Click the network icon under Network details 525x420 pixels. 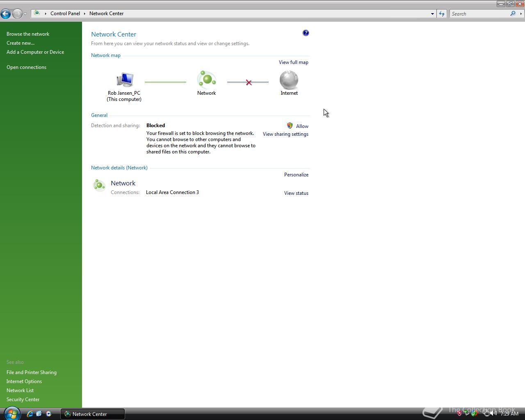point(99,185)
